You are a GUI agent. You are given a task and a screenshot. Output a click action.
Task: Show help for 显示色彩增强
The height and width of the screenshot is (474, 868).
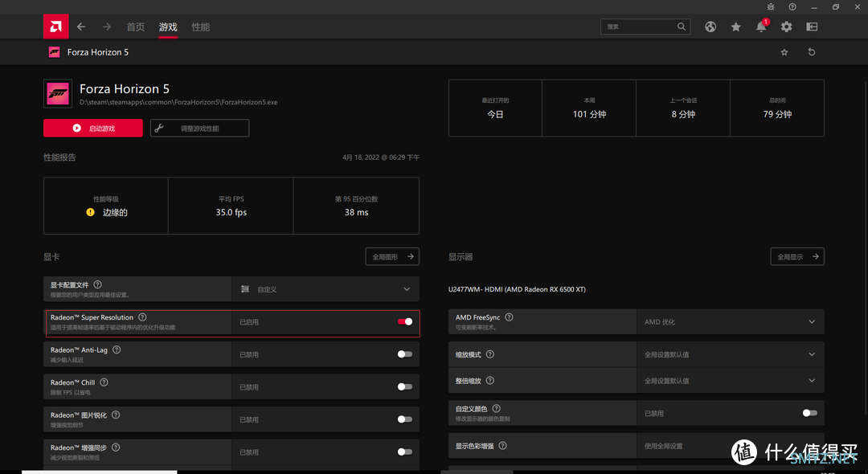[502, 446]
